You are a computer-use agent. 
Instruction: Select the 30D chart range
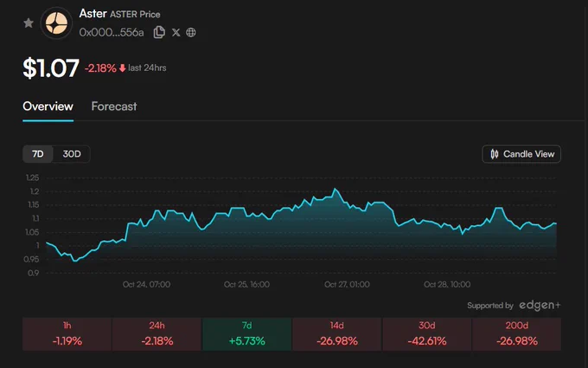(72, 154)
